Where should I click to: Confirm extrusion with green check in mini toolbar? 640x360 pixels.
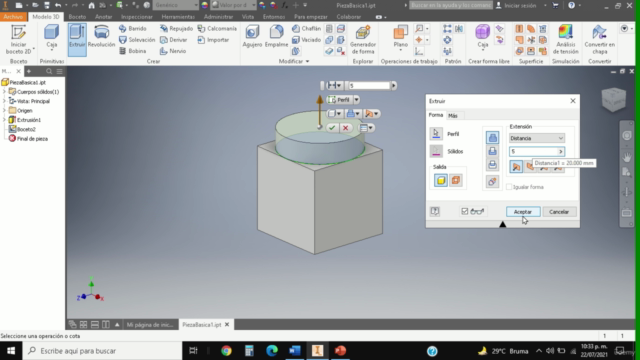(x=332, y=128)
